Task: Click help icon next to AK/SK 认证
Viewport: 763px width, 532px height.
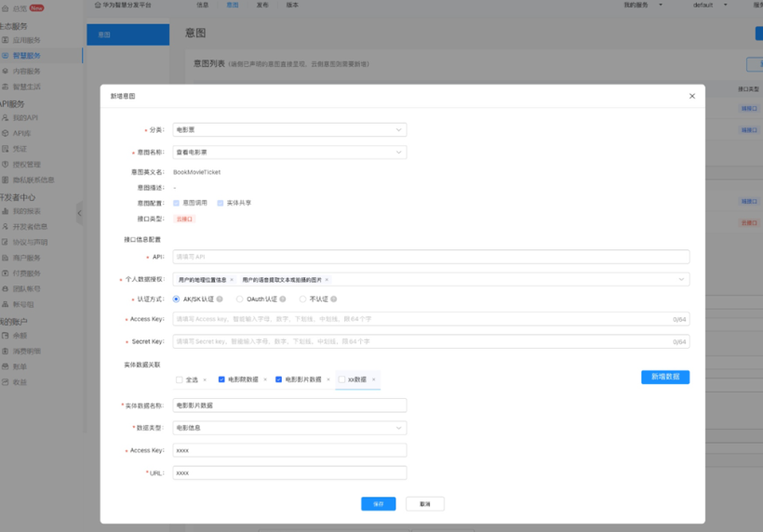Action: pos(220,299)
